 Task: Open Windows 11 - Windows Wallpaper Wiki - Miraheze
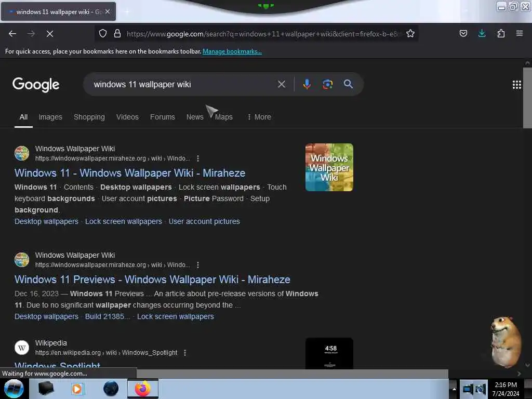[x=130, y=173]
